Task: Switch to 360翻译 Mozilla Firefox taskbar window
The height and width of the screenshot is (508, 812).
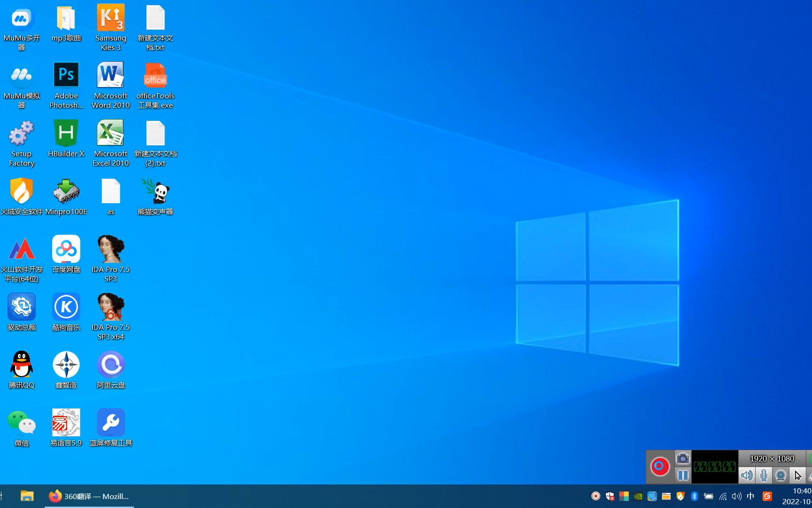Action: click(89, 496)
